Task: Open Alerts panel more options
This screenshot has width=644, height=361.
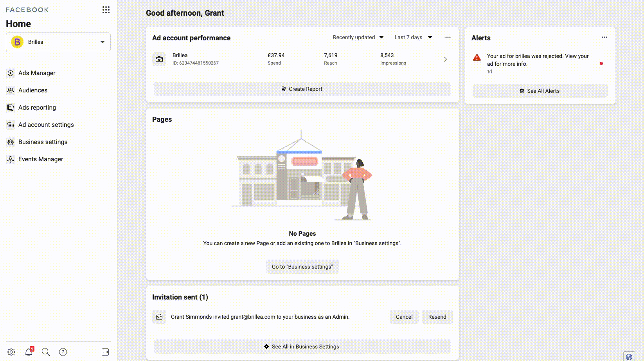Action: (604, 37)
